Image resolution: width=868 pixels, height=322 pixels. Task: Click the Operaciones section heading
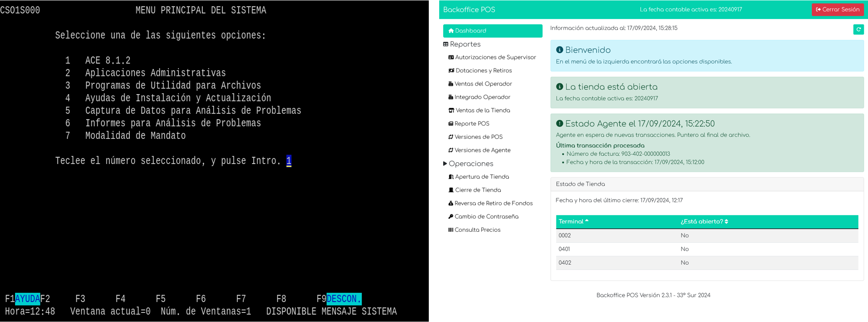(x=471, y=164)
